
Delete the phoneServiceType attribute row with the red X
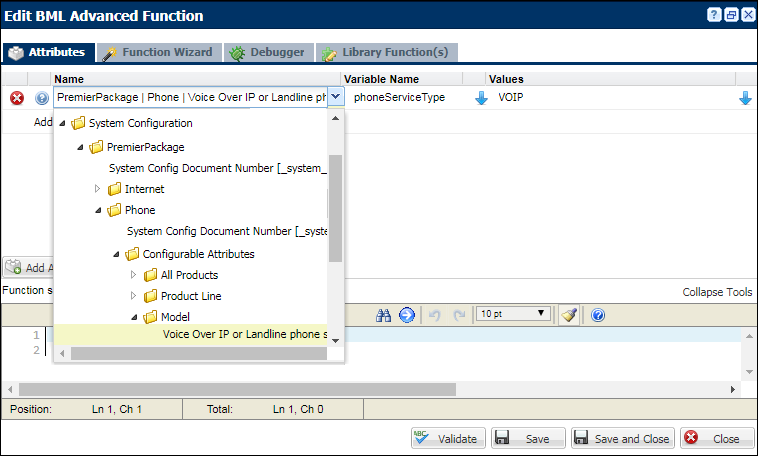(x=17, y=98)
